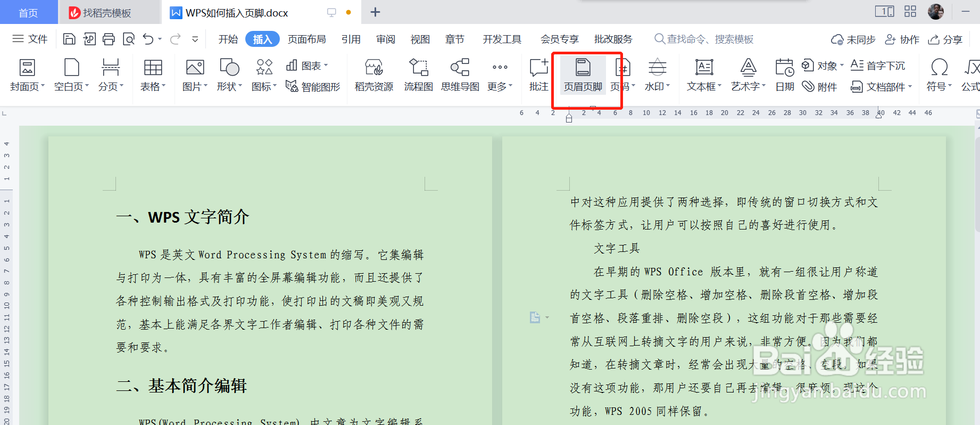Viewport: 980px width, 425px height.
Task: Click the left indent marker on the ruler
Action: 569,118
